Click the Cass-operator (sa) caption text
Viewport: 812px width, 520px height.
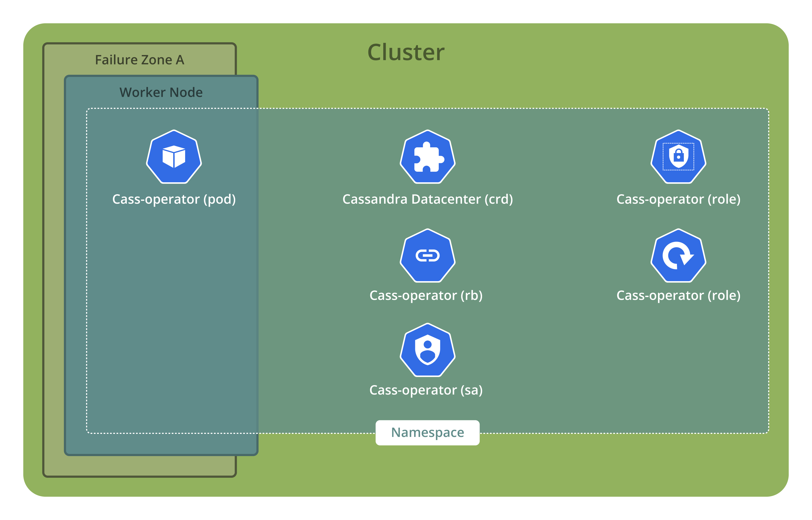point(426,390)
